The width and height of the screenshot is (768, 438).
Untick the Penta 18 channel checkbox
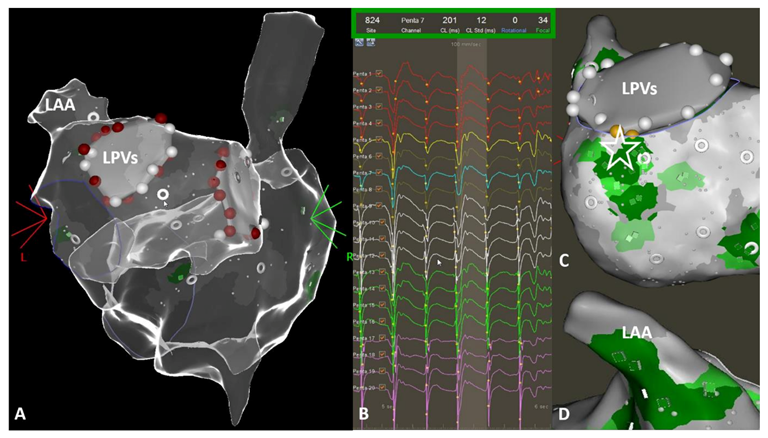point(382,355)
